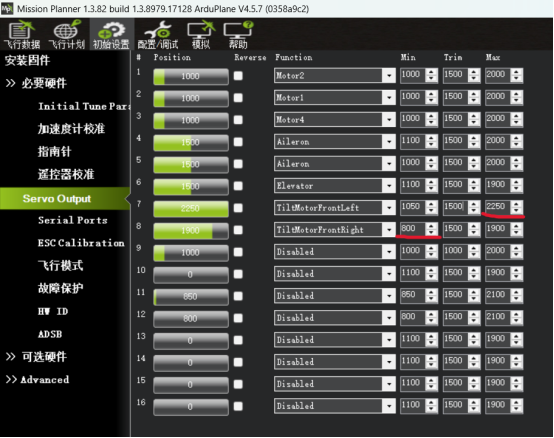Select the 初始设置 initial setup icon
554x438 pixels.
(x=111, y=35)
